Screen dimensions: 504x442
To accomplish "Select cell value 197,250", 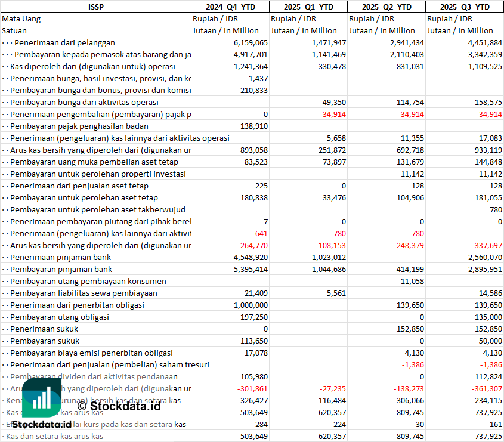I will coord(254,317).
